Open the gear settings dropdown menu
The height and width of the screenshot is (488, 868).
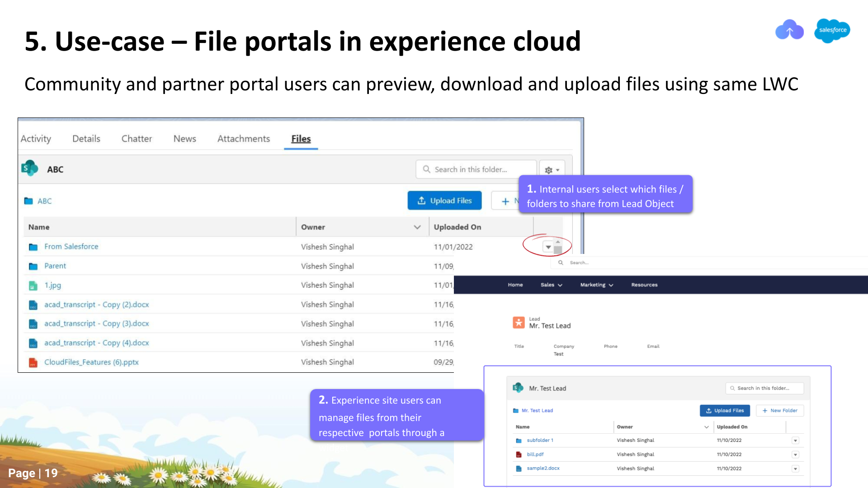(552, 170)
